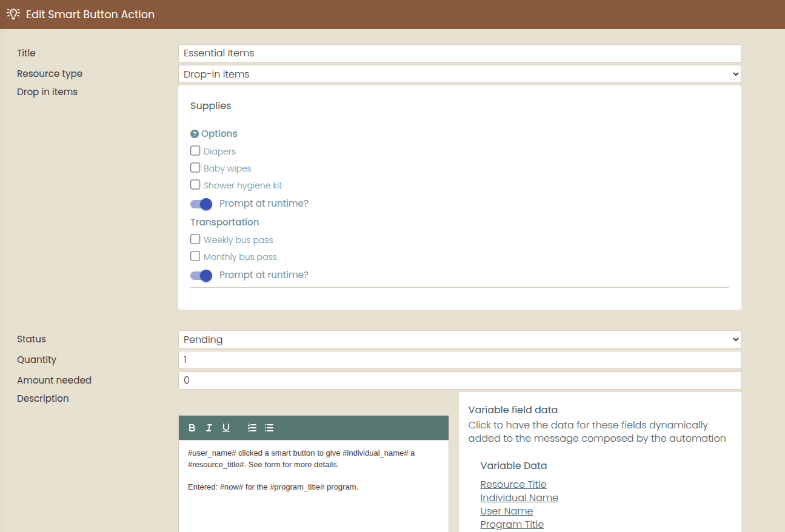The height and width of the screenshot is (532, 785).
Task: Click the Options help question mark icon
Action: (x=195, y=134)
